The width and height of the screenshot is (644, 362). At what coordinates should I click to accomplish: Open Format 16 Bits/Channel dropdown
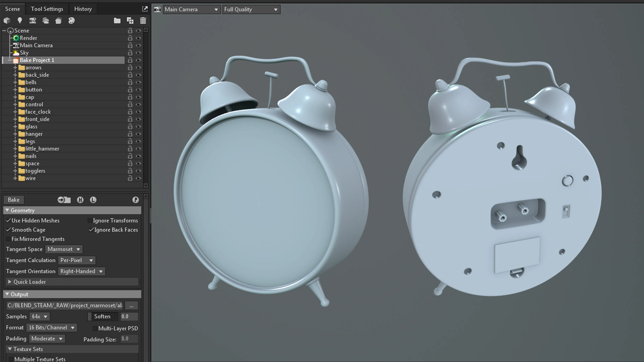click(x=52, y=327)
